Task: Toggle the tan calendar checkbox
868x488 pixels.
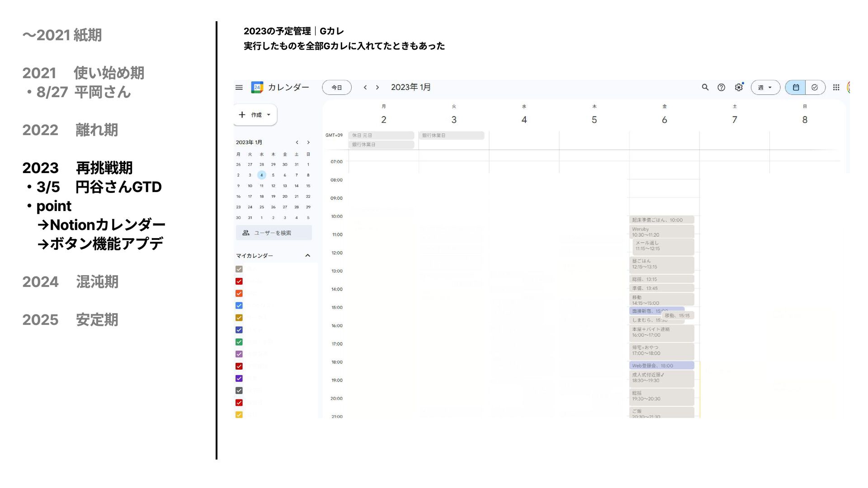Action: [x=239, y=269]
